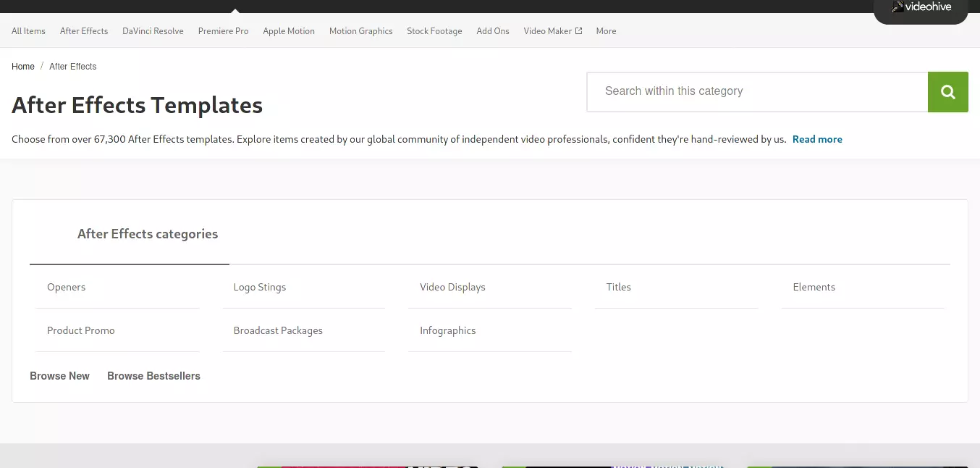This screenshot has height=468, width=980.
Task: Go to DaVinci Resolve section
Action: [x=153, y=31]
